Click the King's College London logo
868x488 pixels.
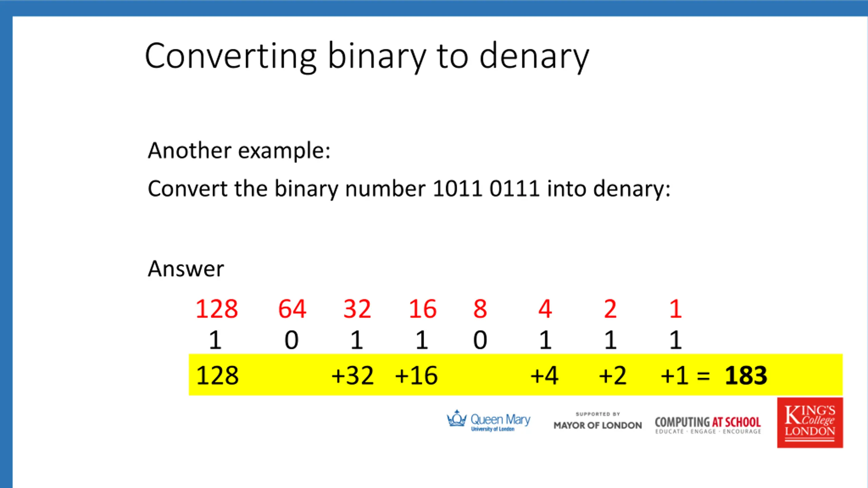pyautogui.click(x=810, y=423)
